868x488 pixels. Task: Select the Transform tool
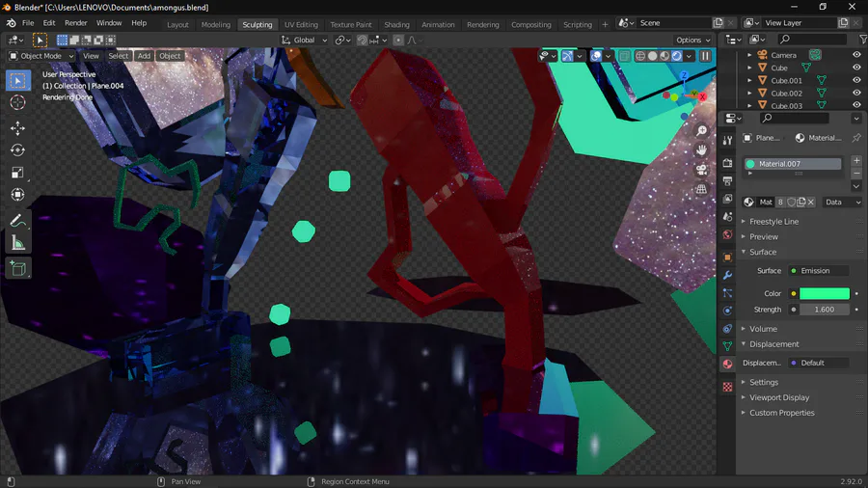click(x=17, y=195)
